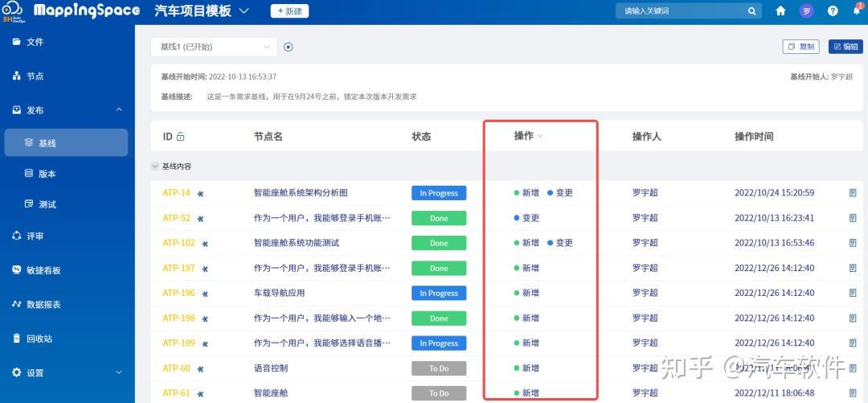Open the ATP-14 link

[176, 193]
